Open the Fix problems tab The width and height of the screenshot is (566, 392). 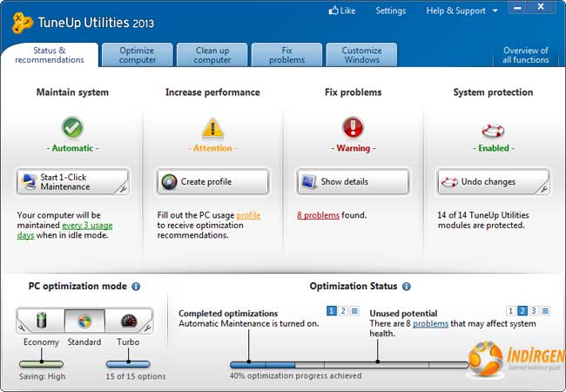coord(287,55)
